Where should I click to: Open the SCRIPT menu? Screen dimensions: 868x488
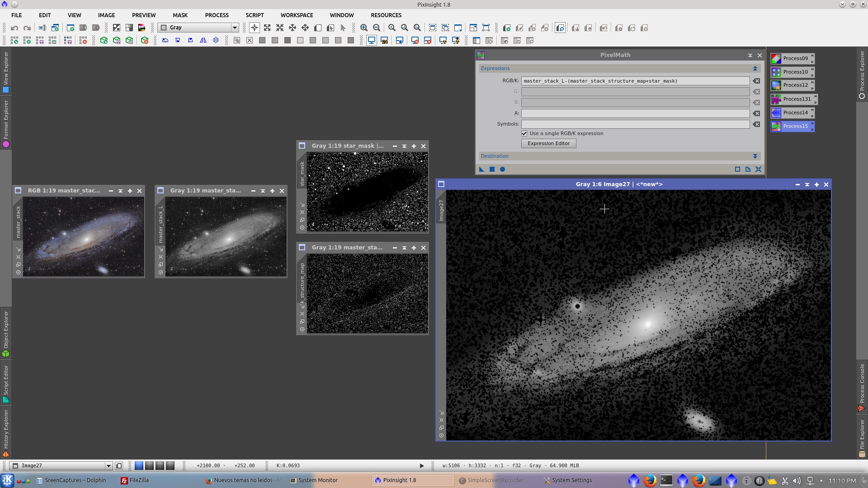pyautogui.click(x=255, y=15)
